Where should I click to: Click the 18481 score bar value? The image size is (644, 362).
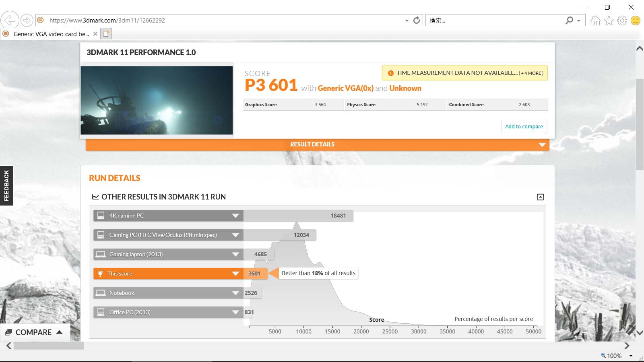tap(338, 216)
